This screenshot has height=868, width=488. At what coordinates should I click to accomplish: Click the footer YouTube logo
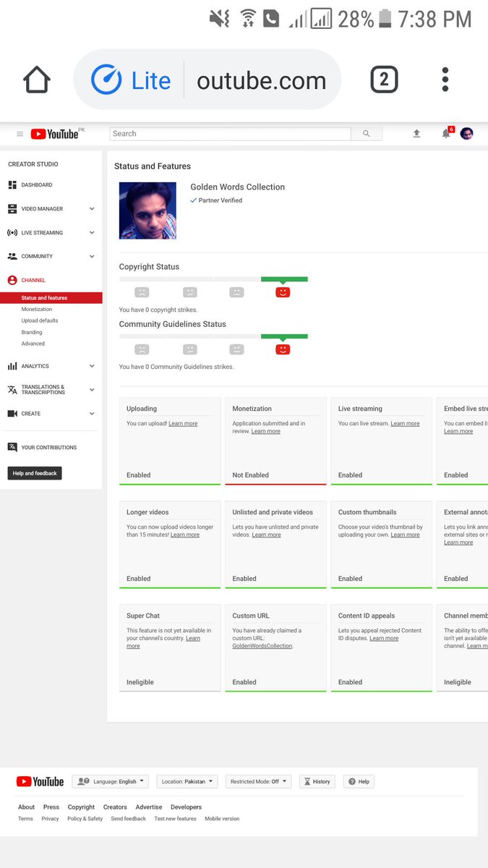pyautogui.click(x=40, y=782)
